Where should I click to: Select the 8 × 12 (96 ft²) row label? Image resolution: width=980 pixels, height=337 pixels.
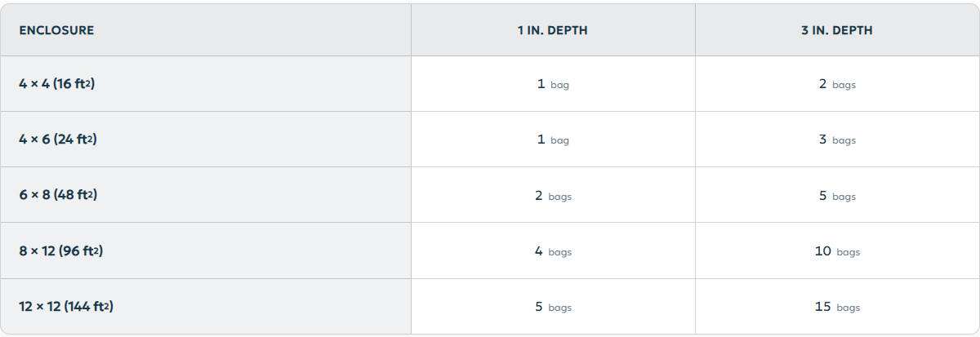click(x=61, y=251)
